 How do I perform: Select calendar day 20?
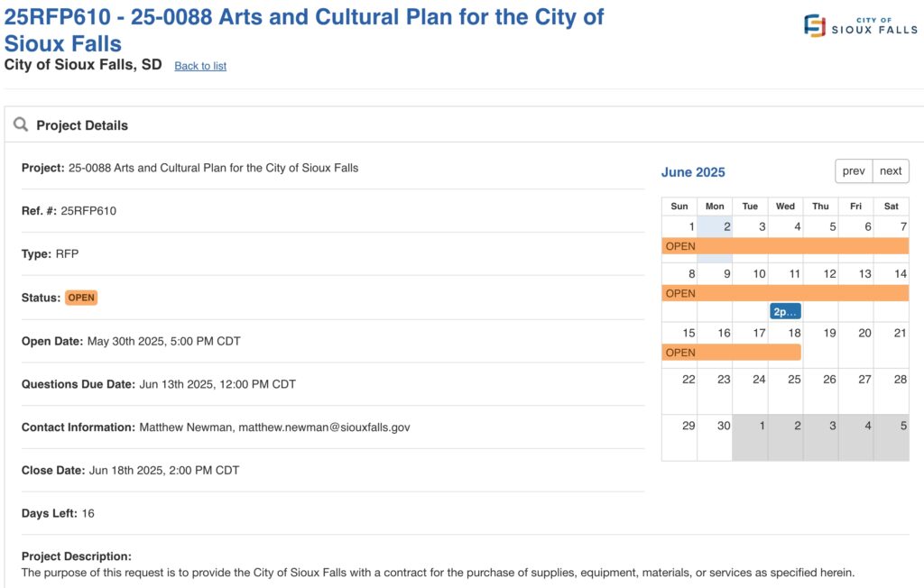(864, 333)
